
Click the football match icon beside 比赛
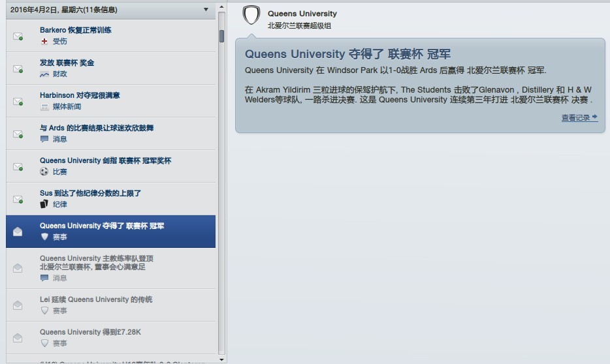click(x=44, y=172)
